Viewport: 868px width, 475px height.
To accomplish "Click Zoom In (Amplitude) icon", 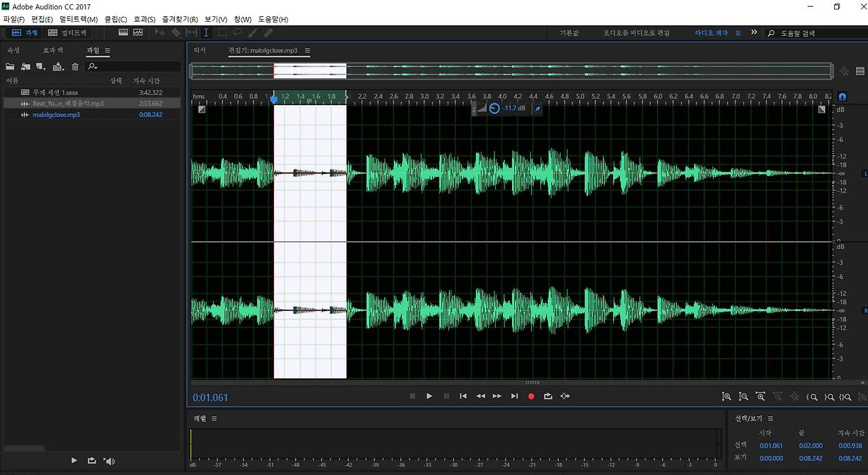I will pyautogui.click(x=727, y=396).
